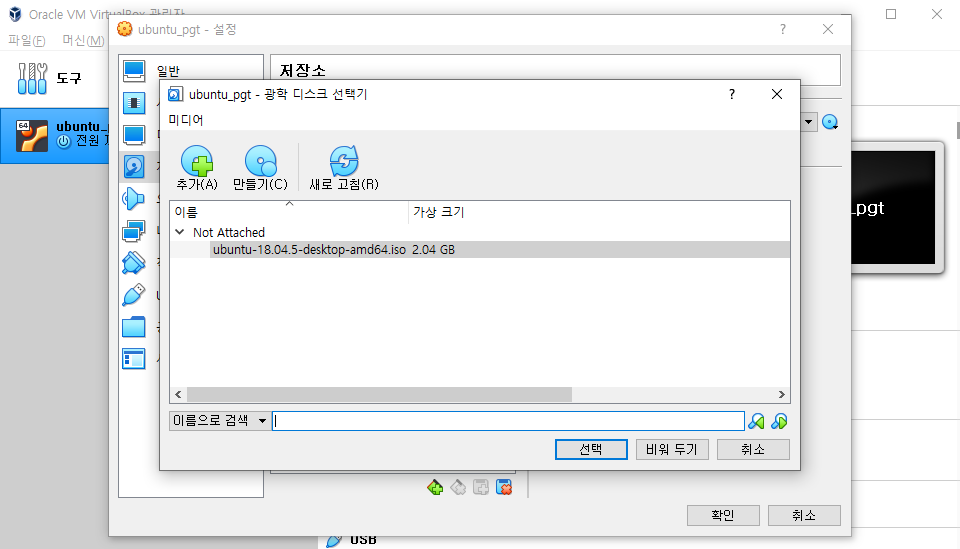
Task: Click add storage controller icon
Action: (x=435, y=487)
